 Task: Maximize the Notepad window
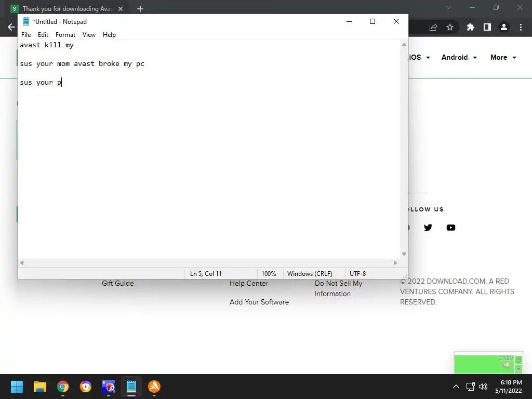(x=373, y=21)
